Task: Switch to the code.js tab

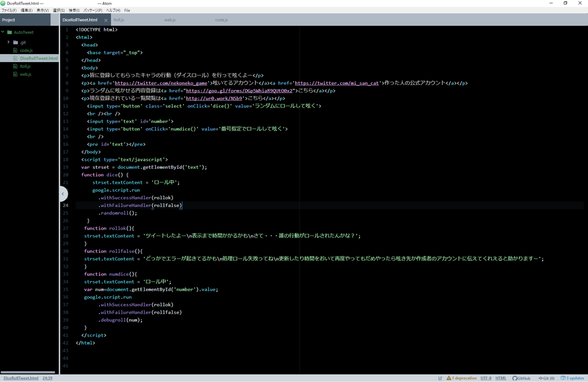Action: click(x=221, y=20)
